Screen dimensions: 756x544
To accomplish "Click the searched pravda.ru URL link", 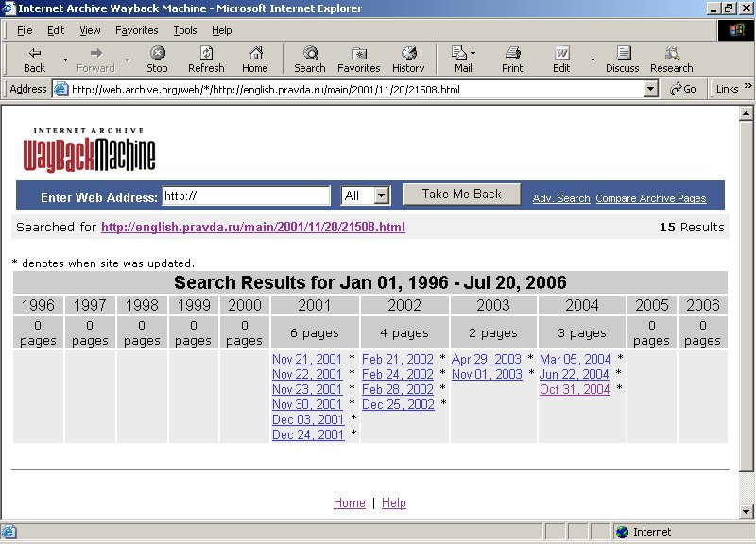I will (253, 227).
